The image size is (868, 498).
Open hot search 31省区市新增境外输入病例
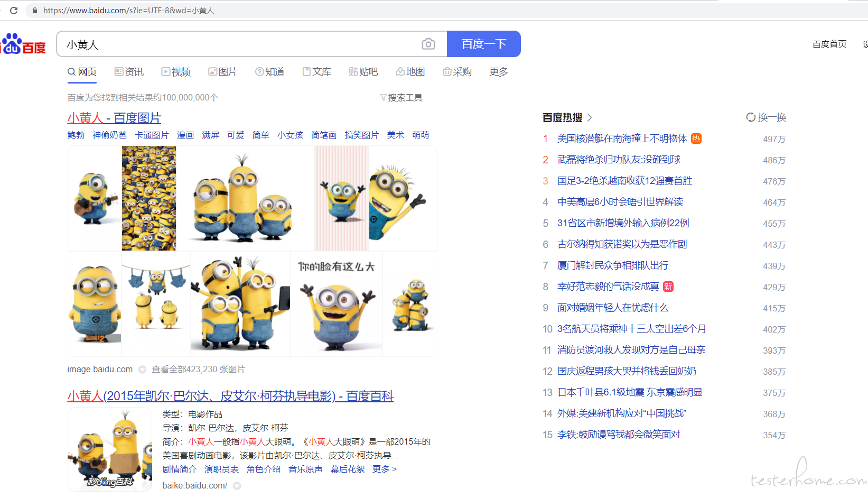click(623, 223)
